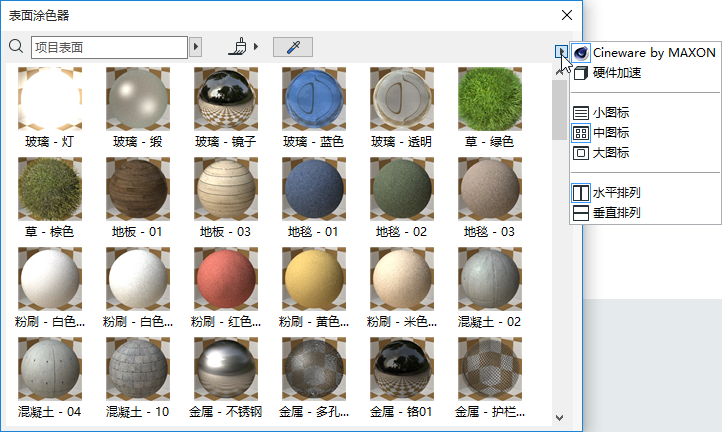Close the 表面涂色器 window

pyautogui.click(x=567, y=15)
